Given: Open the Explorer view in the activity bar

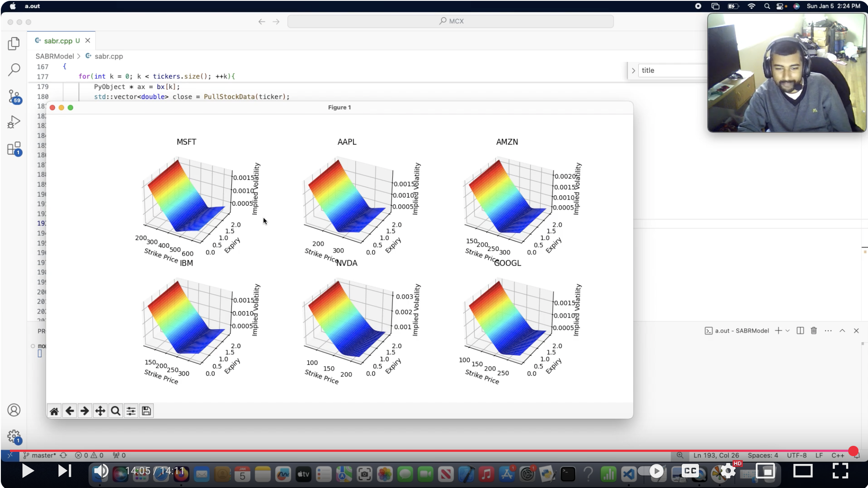Looking at the screenshot, I should [14, 43].
